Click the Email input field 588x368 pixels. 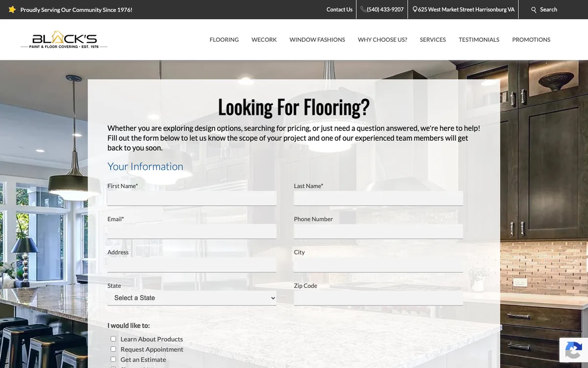pyautogui.click(x=192, y=232)
